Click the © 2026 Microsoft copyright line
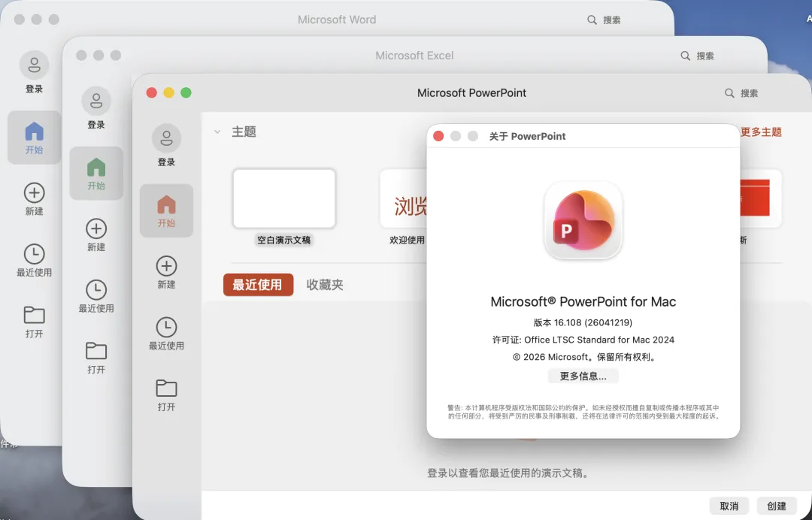The height and width of the screenshot is (520, 812). tap(583, 357)
